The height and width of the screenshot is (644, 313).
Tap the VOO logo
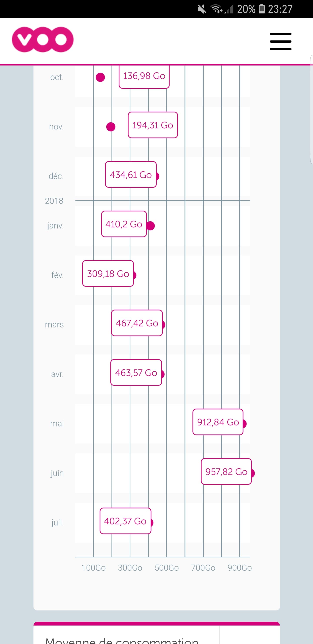[43, 40]
